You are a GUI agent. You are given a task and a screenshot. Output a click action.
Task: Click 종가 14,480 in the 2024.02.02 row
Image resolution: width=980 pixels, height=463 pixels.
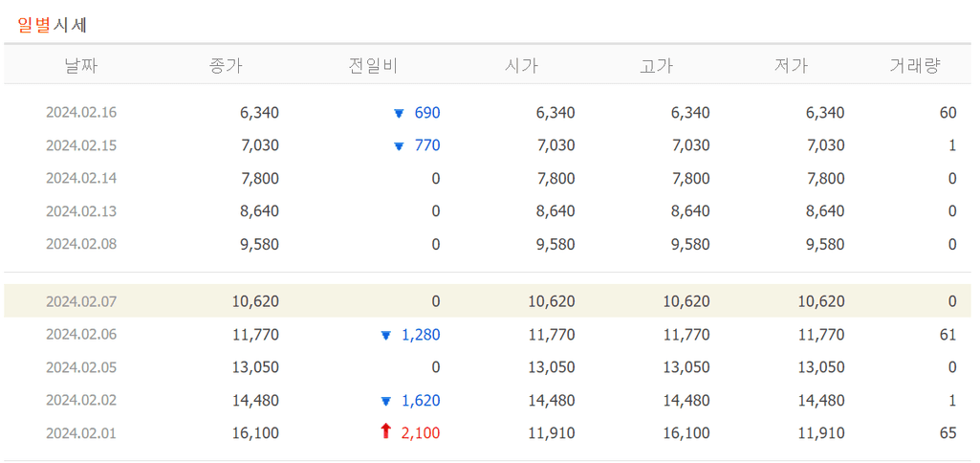coord(255,400)
